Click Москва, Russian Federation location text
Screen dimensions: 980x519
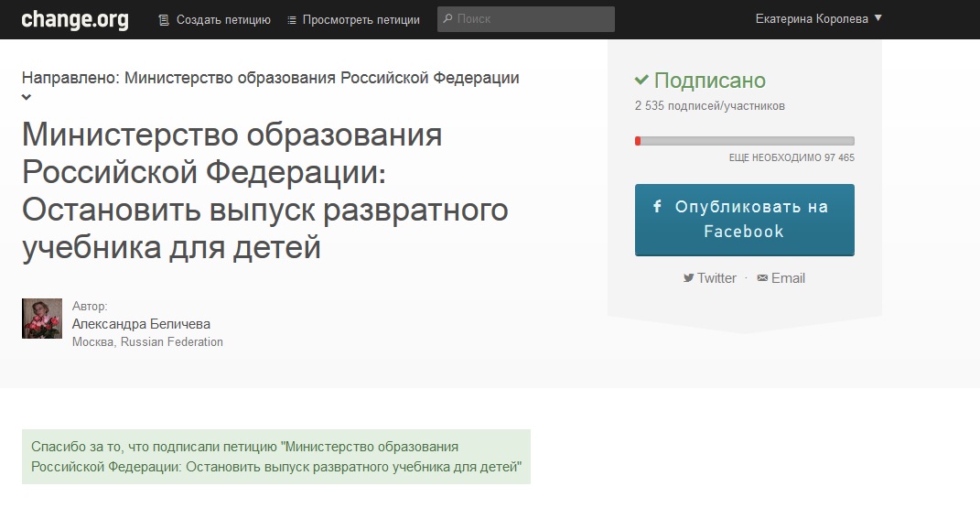[147, 342]
